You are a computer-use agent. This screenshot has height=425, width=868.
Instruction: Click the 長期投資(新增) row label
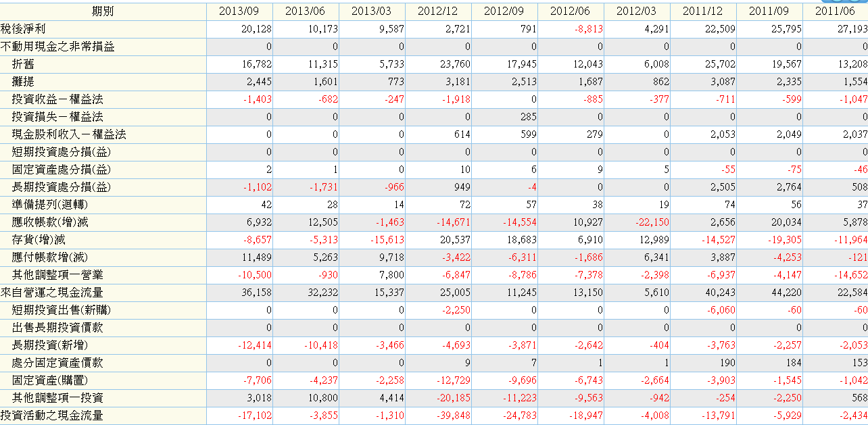(x=50, y=345)
